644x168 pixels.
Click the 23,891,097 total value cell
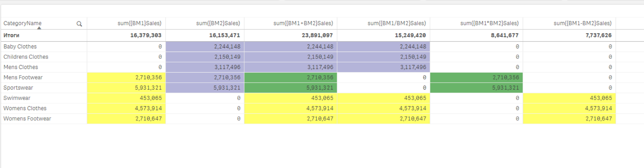point(317,35)
